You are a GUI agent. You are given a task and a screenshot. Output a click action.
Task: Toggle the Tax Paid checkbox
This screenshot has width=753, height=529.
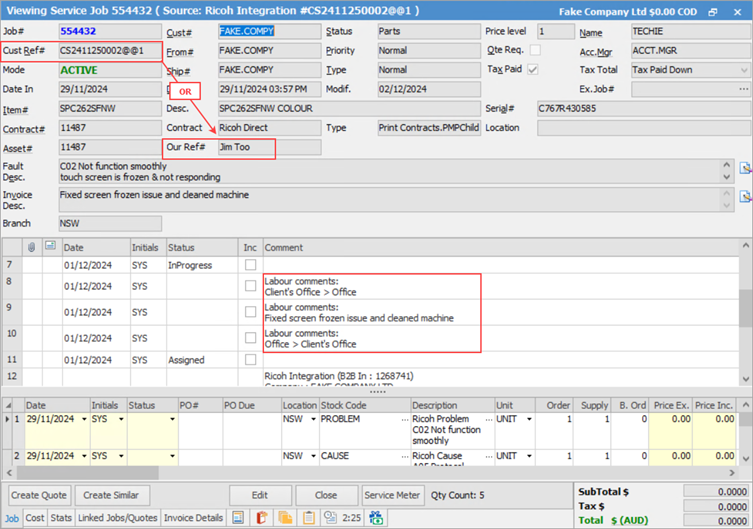coord(534,70)
